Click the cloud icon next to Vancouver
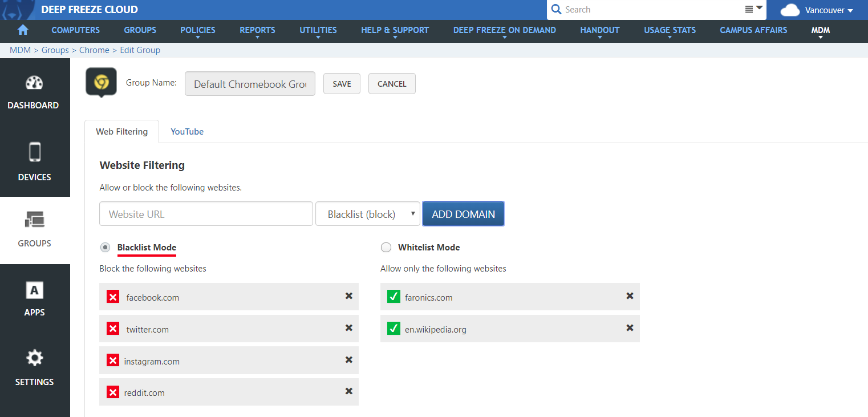Screen dimensions: 868x417 (790, 10)
